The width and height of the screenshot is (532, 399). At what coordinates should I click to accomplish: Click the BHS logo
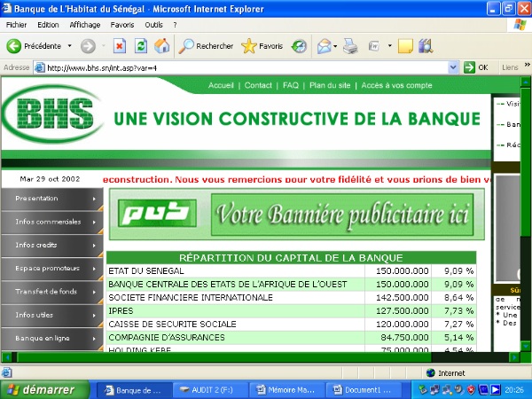(x=53, y=114)
